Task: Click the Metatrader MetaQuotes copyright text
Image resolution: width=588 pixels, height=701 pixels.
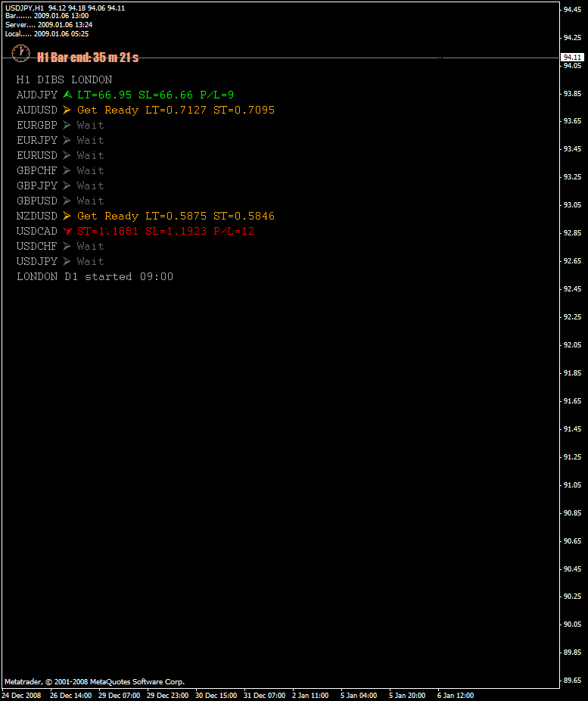Action: (95, 682)
